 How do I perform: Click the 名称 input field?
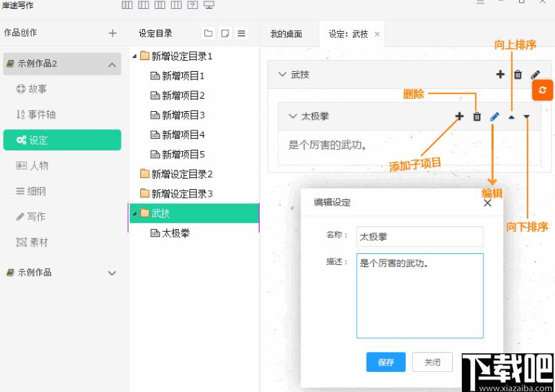pyautogui.click(x=420, y=236)
